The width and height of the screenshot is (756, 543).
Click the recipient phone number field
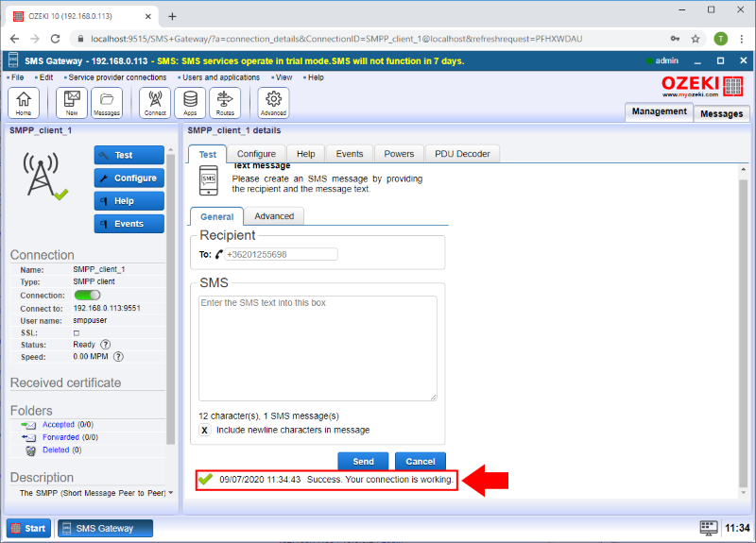[x=281, y=254]
